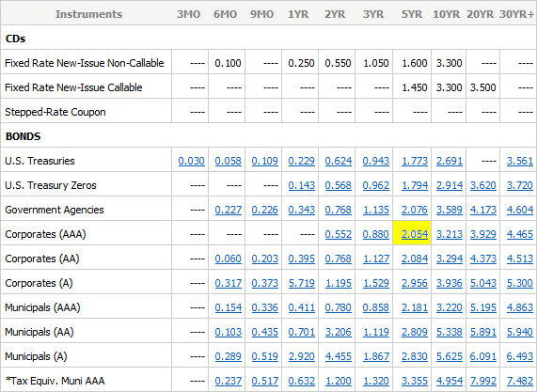Image resolution: width=537 pixels, height=392 pixels.
Task: Click the Municipals (AAA) 5YR yield 2.181
Action: (415, 307)
